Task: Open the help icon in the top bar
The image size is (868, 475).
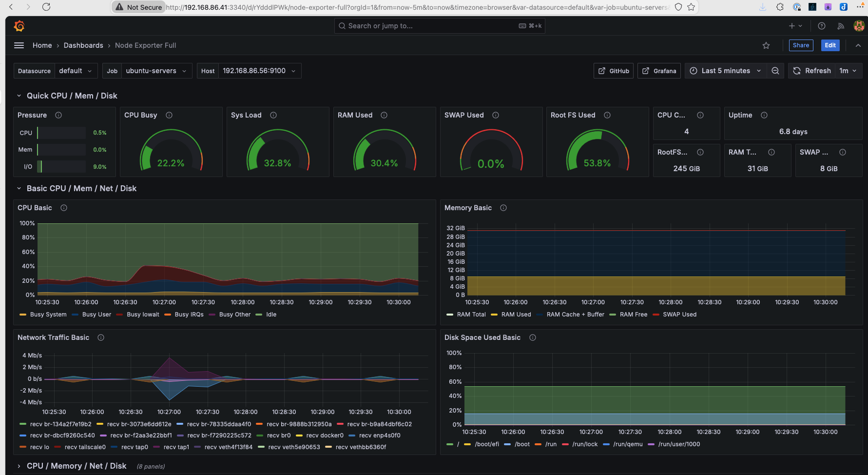Action: click(x=822, y=25)
